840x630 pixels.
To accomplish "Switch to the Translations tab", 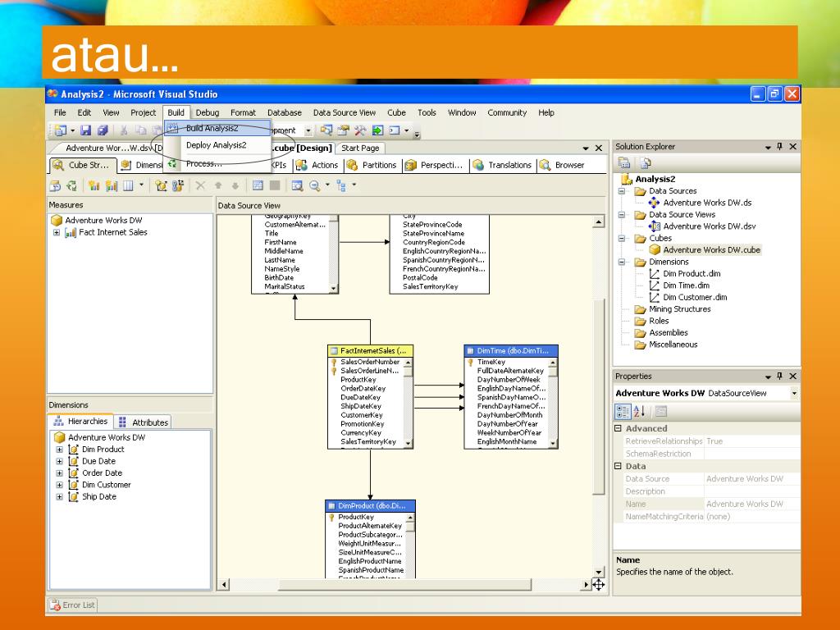I will [x=503, y=165].
